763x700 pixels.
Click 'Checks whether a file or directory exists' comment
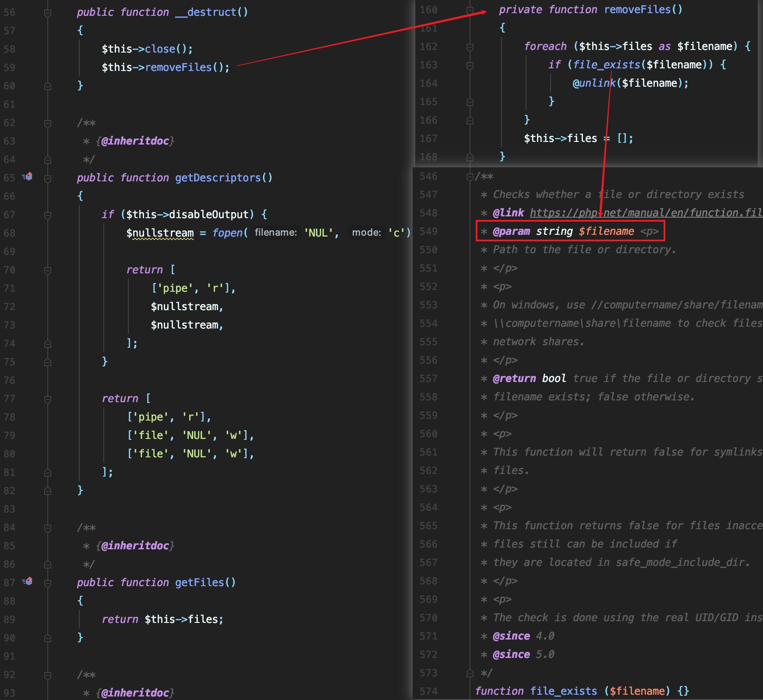[618, 194]
